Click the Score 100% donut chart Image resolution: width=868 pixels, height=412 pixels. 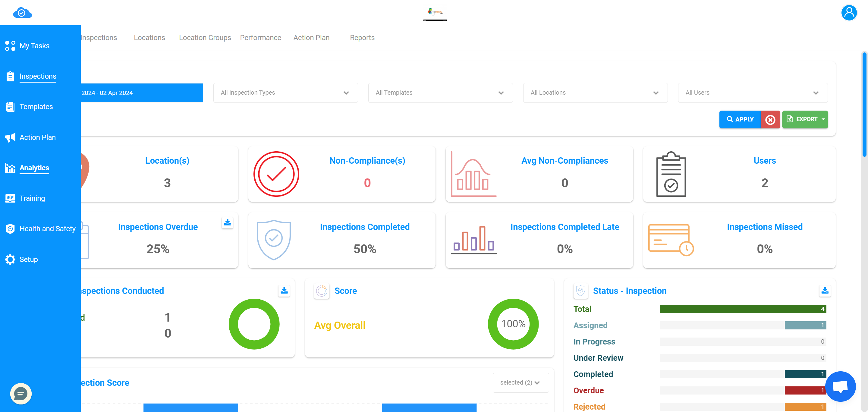pyautogui.click(x=513, y=324)
